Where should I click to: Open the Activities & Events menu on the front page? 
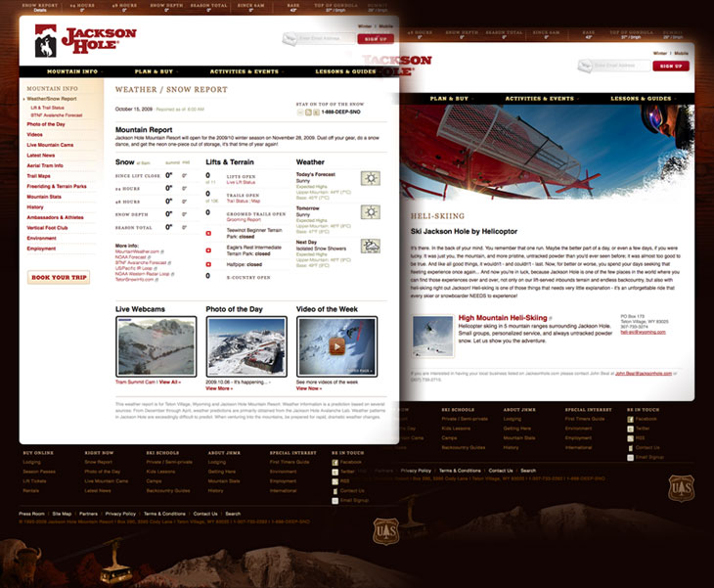245,71
